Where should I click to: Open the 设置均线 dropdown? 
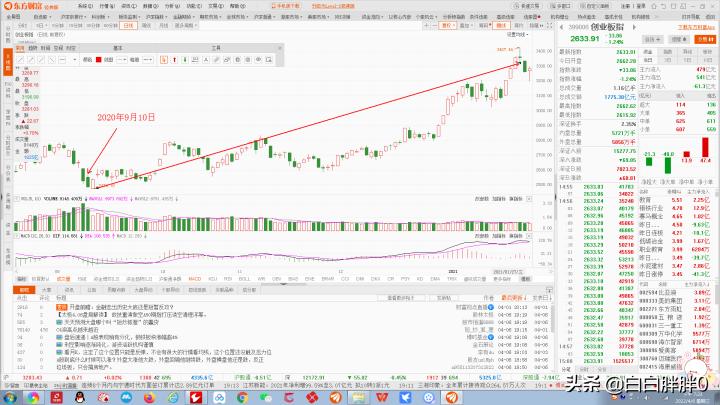(518, 35)
